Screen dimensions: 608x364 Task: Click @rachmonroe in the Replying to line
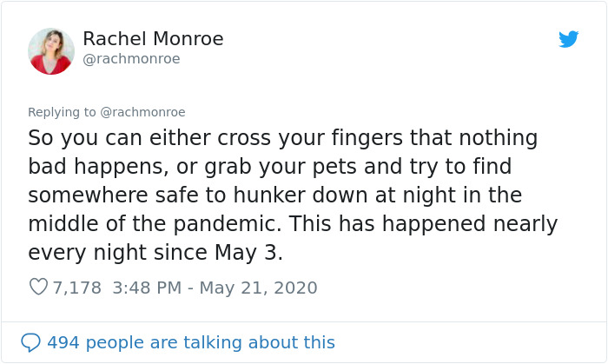click(x=142, y=112)
